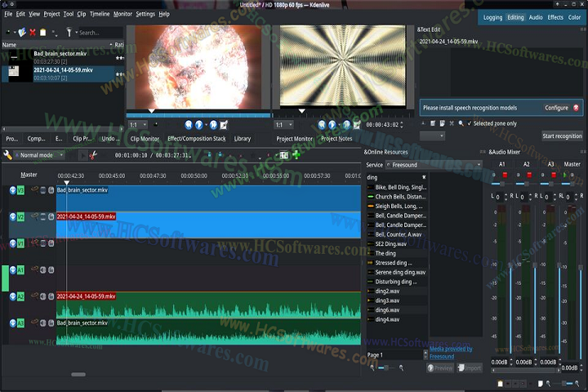
Task: Click the add clip folder icon in project bin
Action: tap(22, 33)
